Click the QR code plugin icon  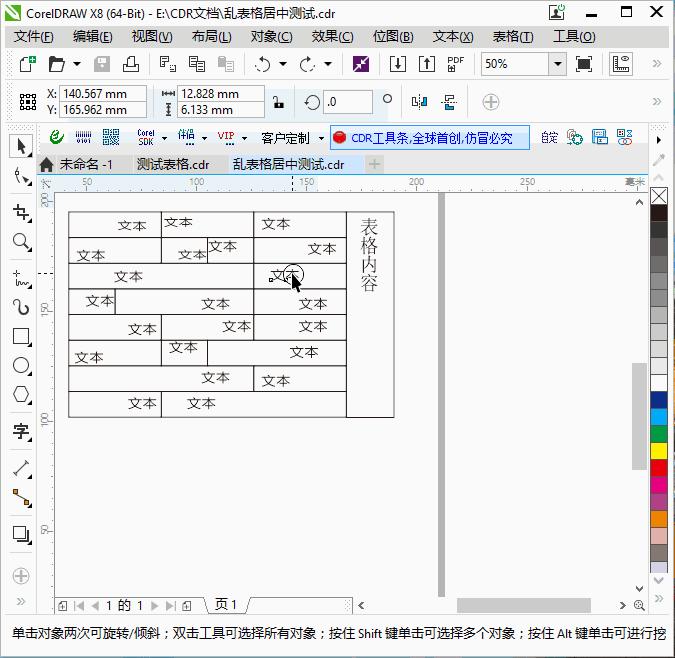tap(111, 137)
